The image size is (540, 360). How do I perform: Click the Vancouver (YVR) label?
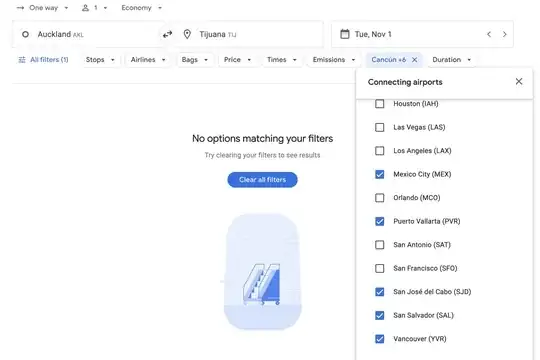pyautogui.click(x=420, y=339)
